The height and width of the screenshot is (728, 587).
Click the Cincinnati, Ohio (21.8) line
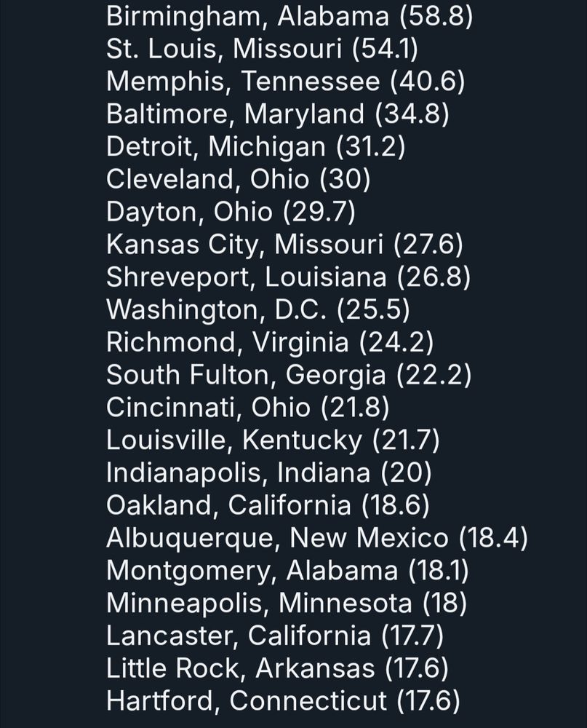(248, 408)
